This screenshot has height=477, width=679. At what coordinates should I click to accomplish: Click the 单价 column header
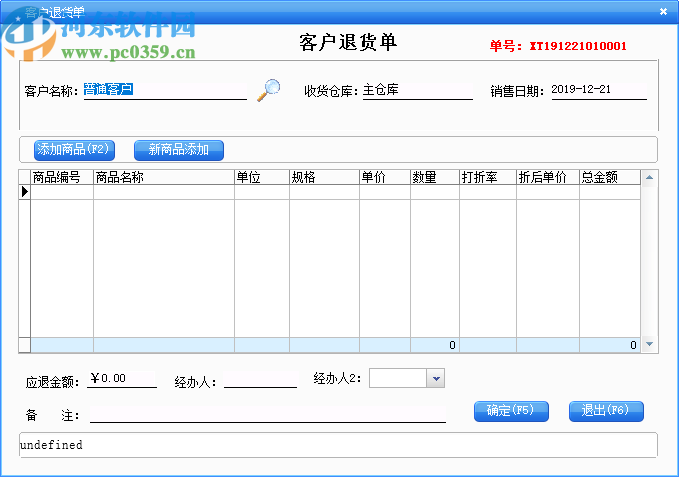(x=385, y=177)
